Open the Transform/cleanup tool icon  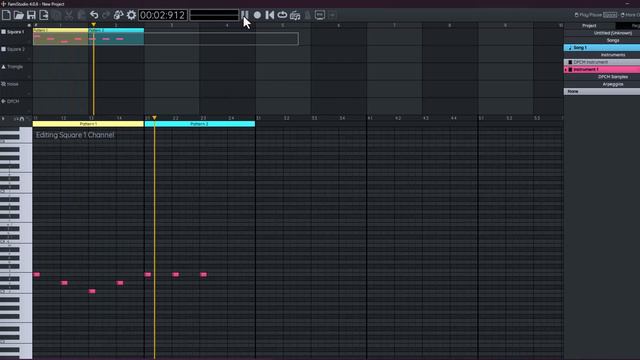[118, 15]
